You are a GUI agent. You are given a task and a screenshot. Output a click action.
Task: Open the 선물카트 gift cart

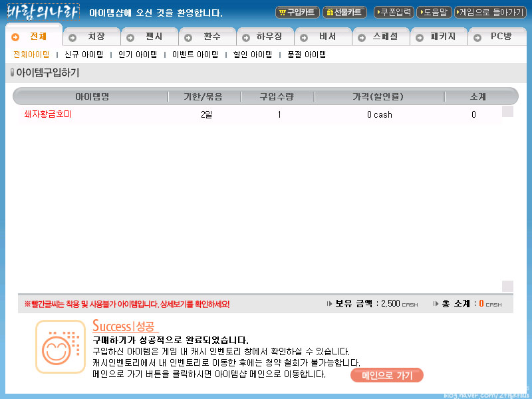point(344,12)
